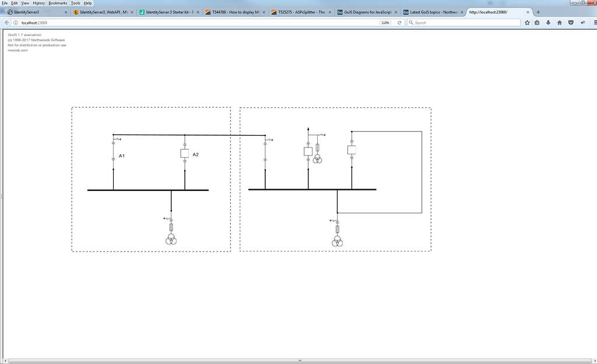Click the bookmark star icon

coord(528,23)
